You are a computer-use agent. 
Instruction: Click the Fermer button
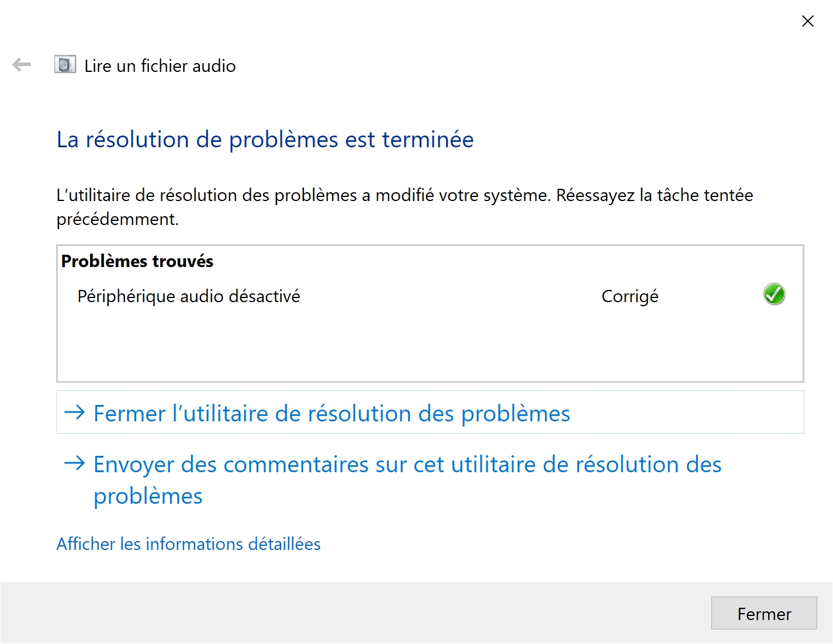764,613
